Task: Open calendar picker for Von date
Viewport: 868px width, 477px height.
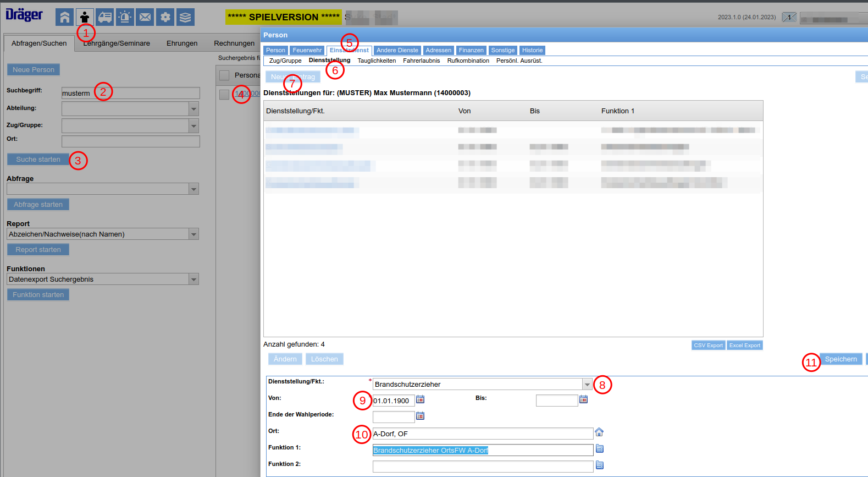Action: [421, 399]
